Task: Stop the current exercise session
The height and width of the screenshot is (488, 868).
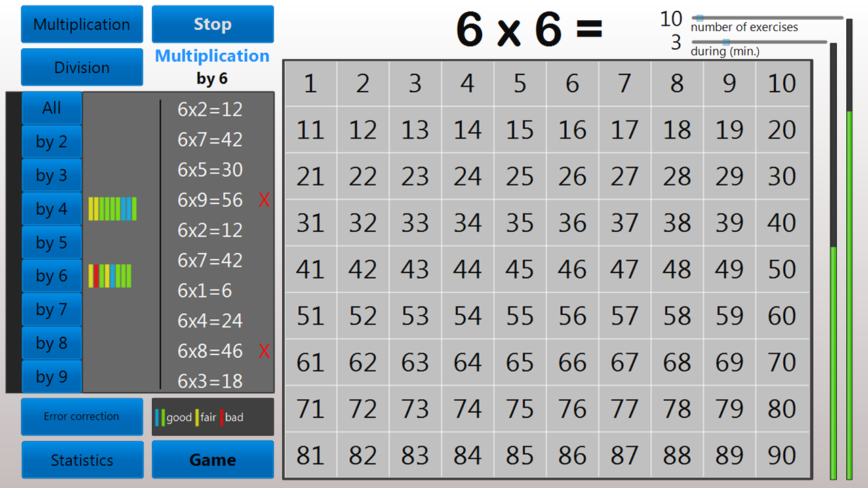Action: click(x=212, y=24)
